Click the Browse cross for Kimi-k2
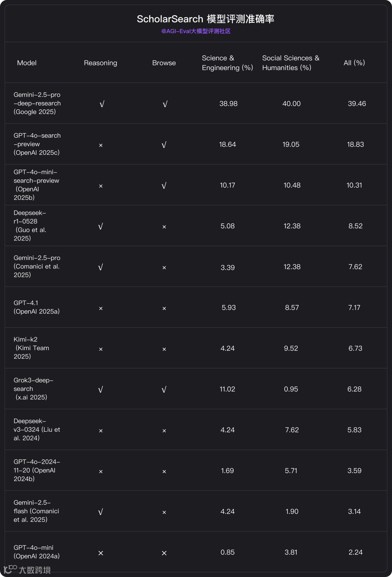 click(164, 349)
